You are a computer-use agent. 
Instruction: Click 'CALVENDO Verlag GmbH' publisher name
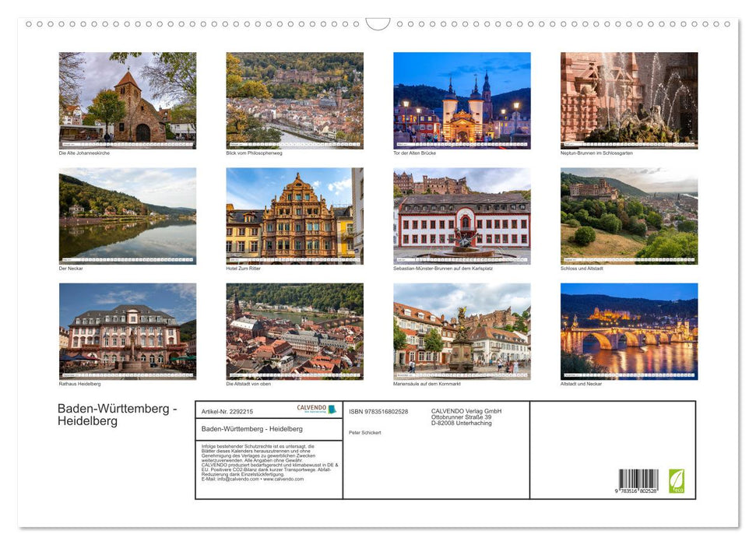point(466,411)
